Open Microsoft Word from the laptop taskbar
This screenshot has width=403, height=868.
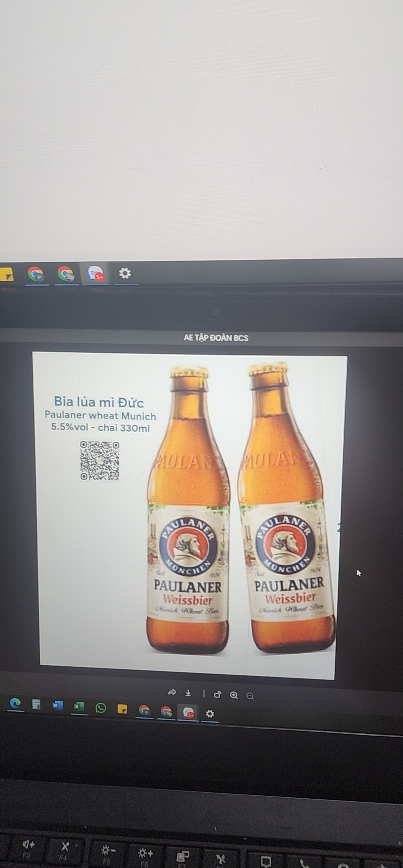(57, 706)
